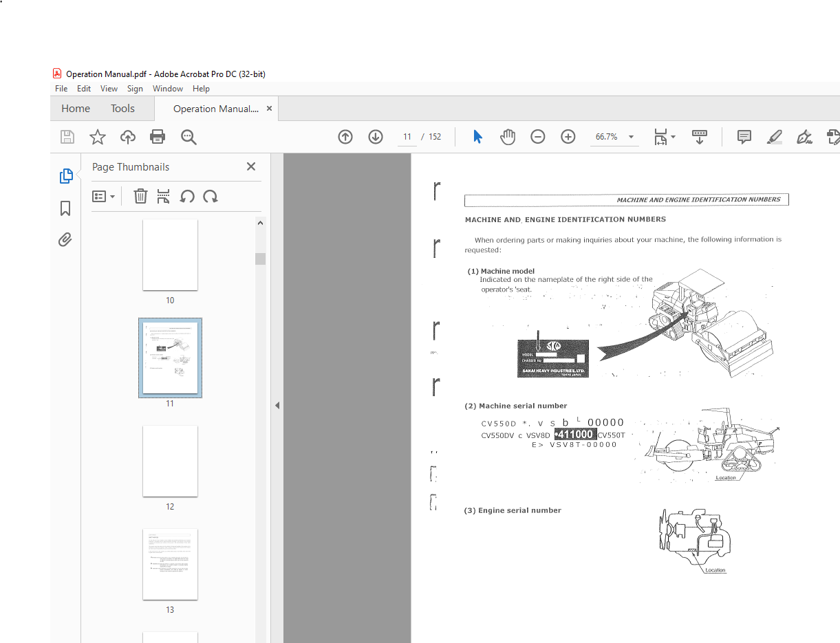
Task: Click the thumbnails panel scrollbar handle
Action: tap(260, 259)
